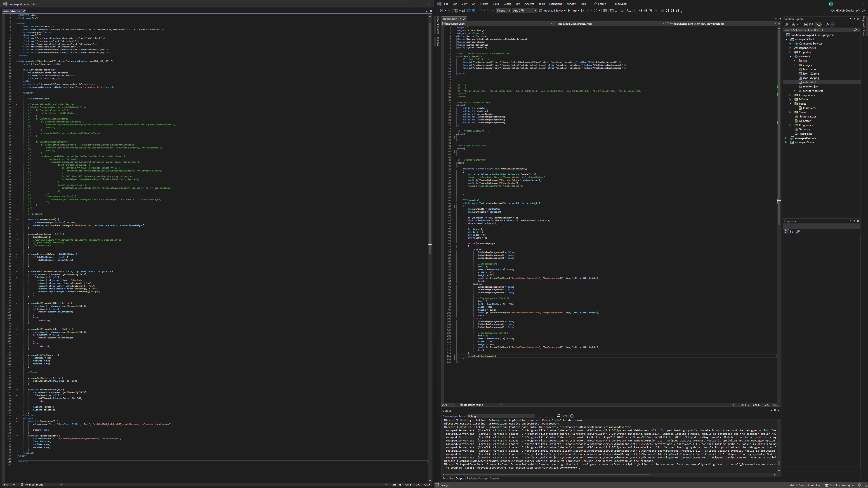Toggle file nesting view in Solution Explorer
Screen dimensions: 868x488
pyautogui.click(x=818, y=25)
